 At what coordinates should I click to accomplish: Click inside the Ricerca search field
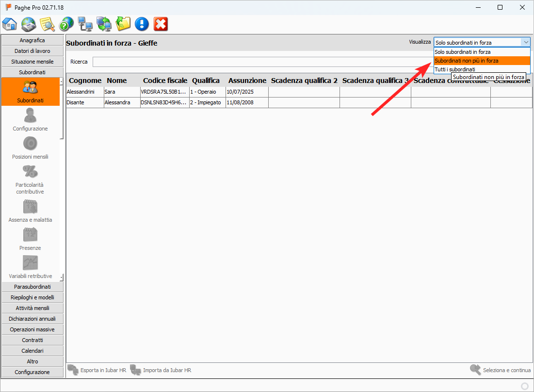tap(262, 62)
